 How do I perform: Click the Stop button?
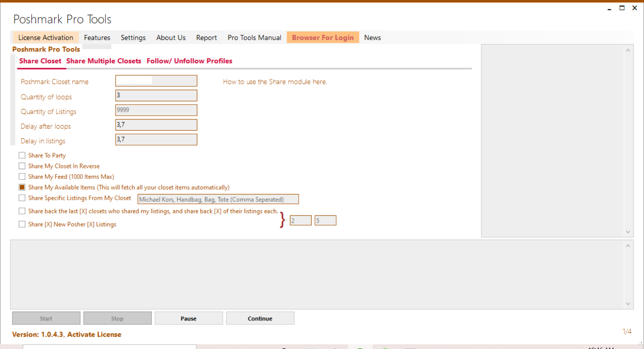coord(117,318)
